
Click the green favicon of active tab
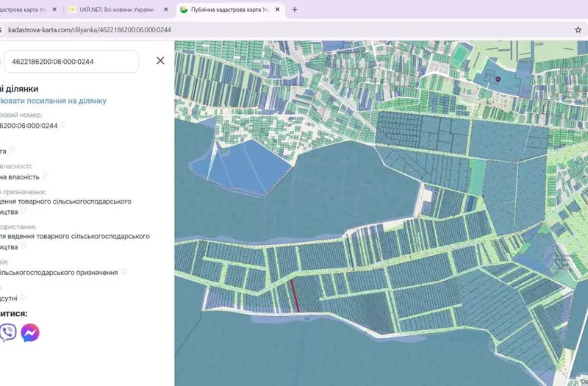[x=184, y=10]
